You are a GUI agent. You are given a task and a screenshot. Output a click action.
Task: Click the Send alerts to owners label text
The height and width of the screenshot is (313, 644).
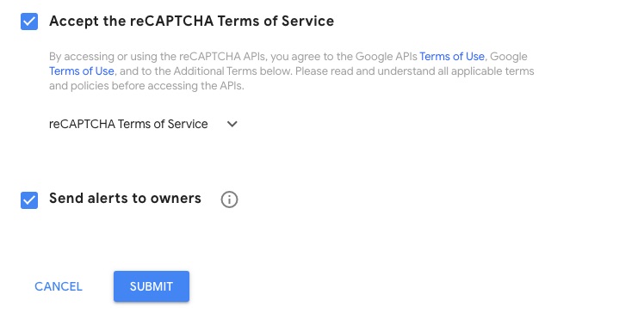click(x=125, y=198)
